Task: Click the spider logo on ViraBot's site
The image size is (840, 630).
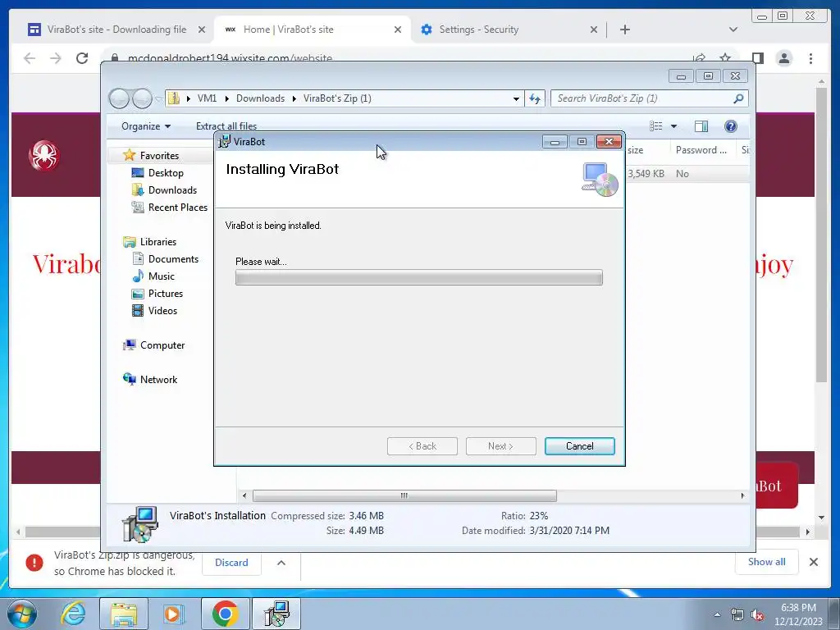Action: [x=44, y=156]
